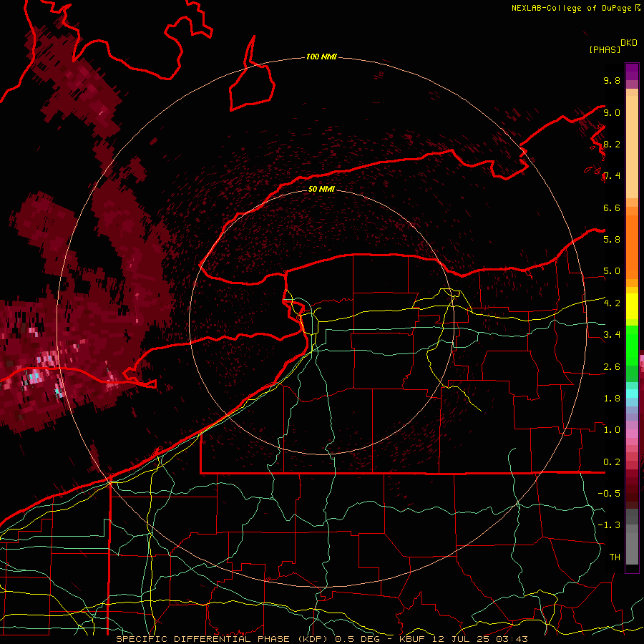
Task: Click the cyan high-KDP radar echo core
Action: click(35, 376)
